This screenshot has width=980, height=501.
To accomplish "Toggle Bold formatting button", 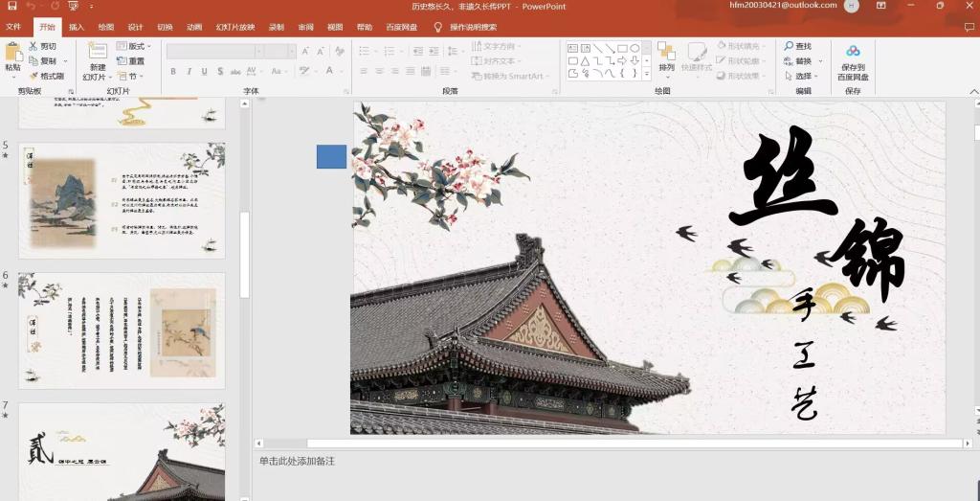I will click(173, 72).
